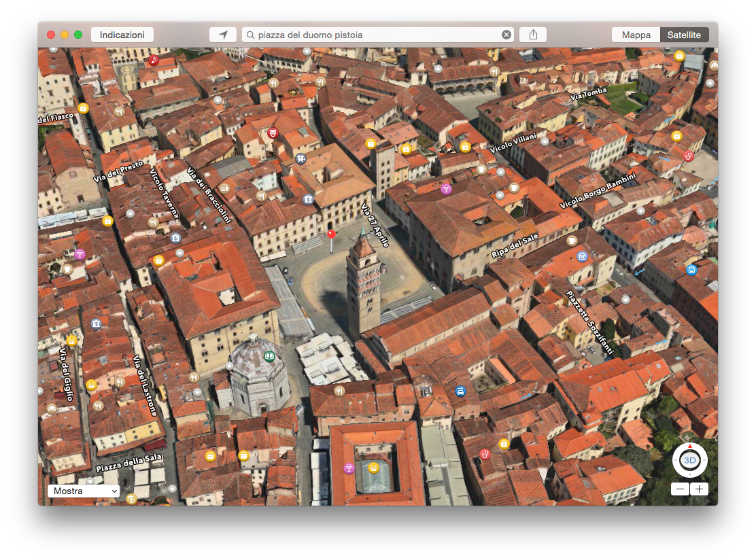Select the shopping bag icon beside del Fiasco
Image resolution: width=756 pixels, height=560 pixels.
tap(84, 108)
